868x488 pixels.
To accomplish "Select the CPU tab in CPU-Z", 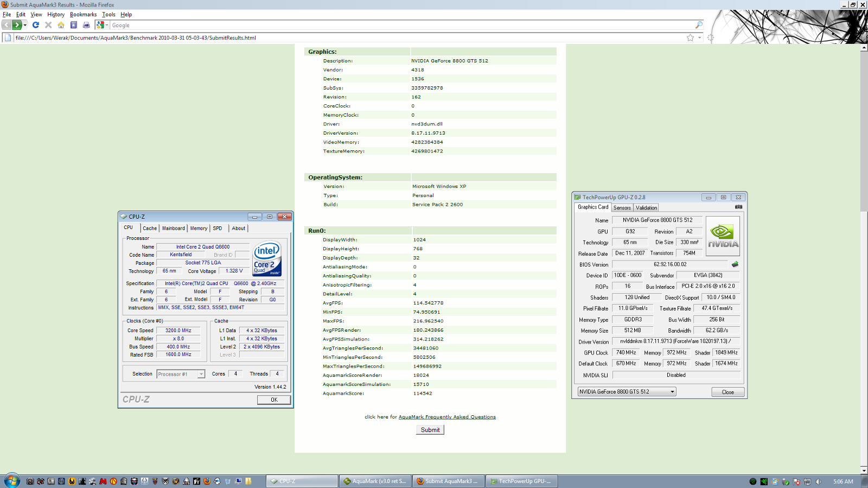I will pyautogui.click(x=129, y=227).
